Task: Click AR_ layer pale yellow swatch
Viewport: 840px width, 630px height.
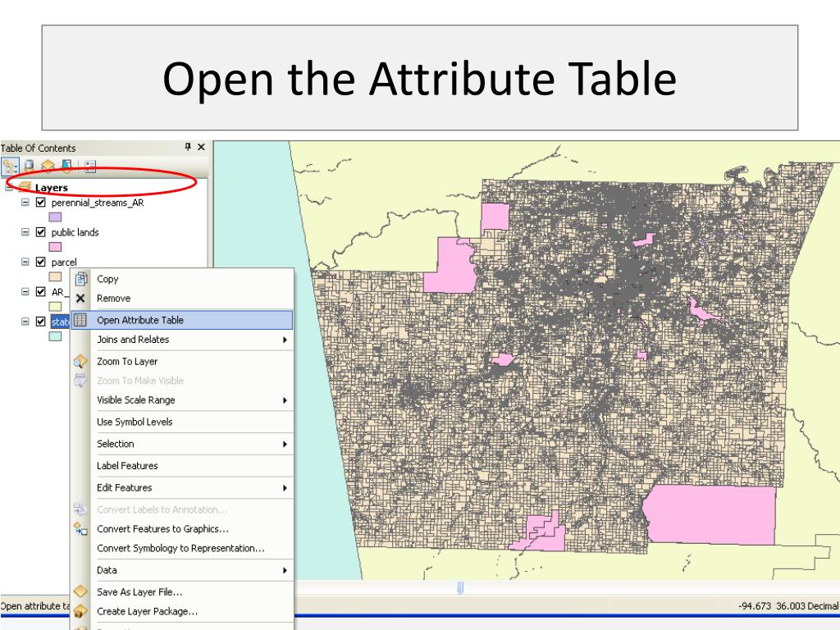Action: [55, 307]
